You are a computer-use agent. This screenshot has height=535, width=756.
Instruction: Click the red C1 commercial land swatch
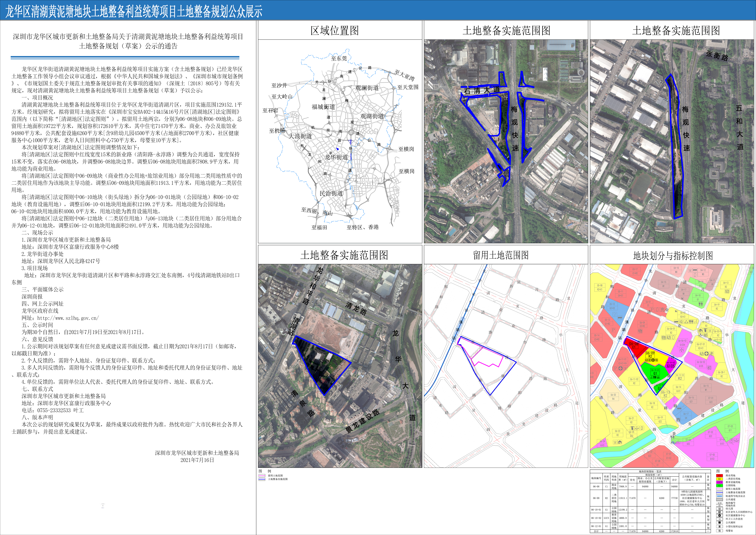pyautogui.click(x=719, y=476)
